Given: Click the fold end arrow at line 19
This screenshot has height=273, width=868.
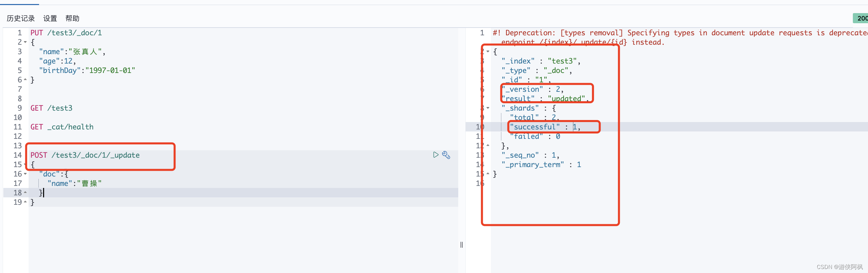Looking at the screenshot, I should tap(25, 202).
